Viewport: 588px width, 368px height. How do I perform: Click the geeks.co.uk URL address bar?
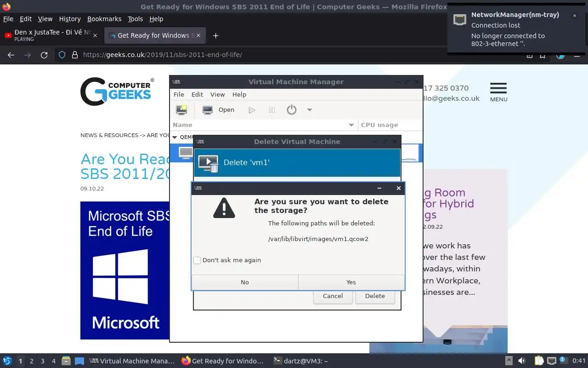tap(162, 55)
